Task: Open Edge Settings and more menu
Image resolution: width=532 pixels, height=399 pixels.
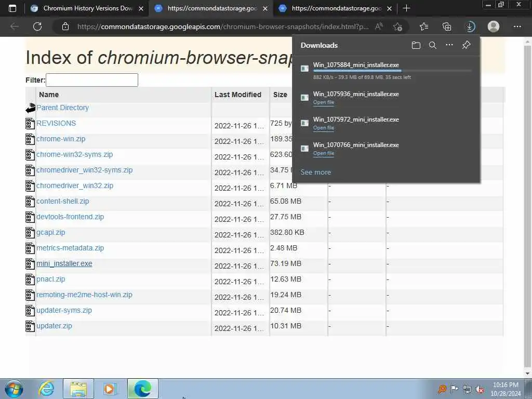Action: click(517, 26)
